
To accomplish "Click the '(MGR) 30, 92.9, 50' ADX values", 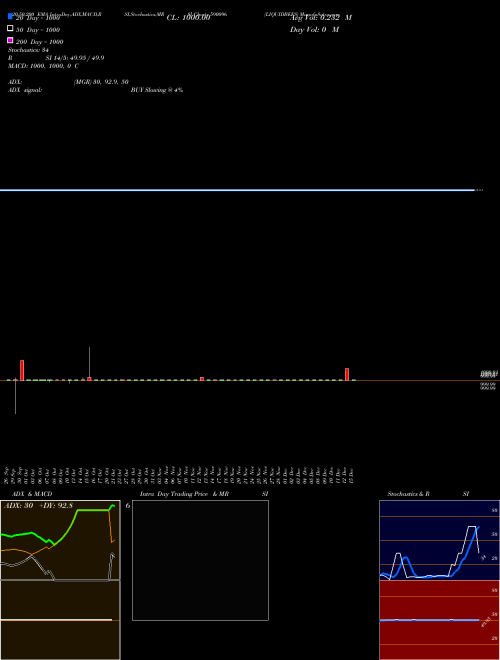I will [x=101, y=82].
